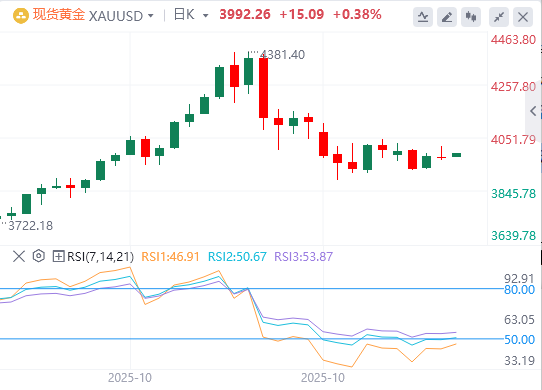This screenshot has height=390, width=542.
Task: Click the gold XAUUSD logo icon
Action: tap(21, 16)
